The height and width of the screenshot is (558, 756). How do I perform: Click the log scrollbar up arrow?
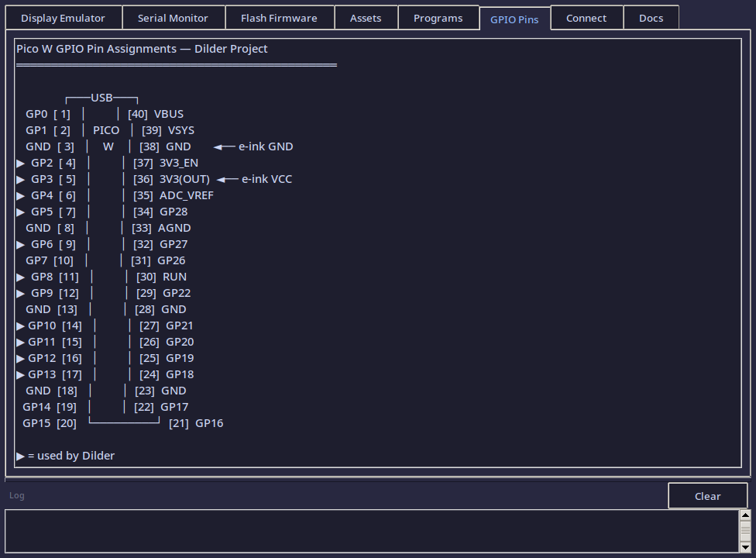[745, 515]
